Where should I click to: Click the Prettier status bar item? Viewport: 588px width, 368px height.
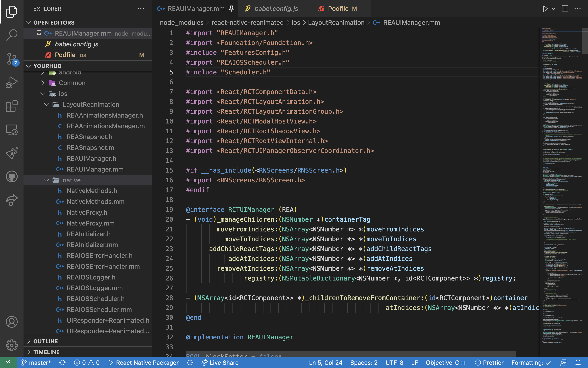coord(489,363)
